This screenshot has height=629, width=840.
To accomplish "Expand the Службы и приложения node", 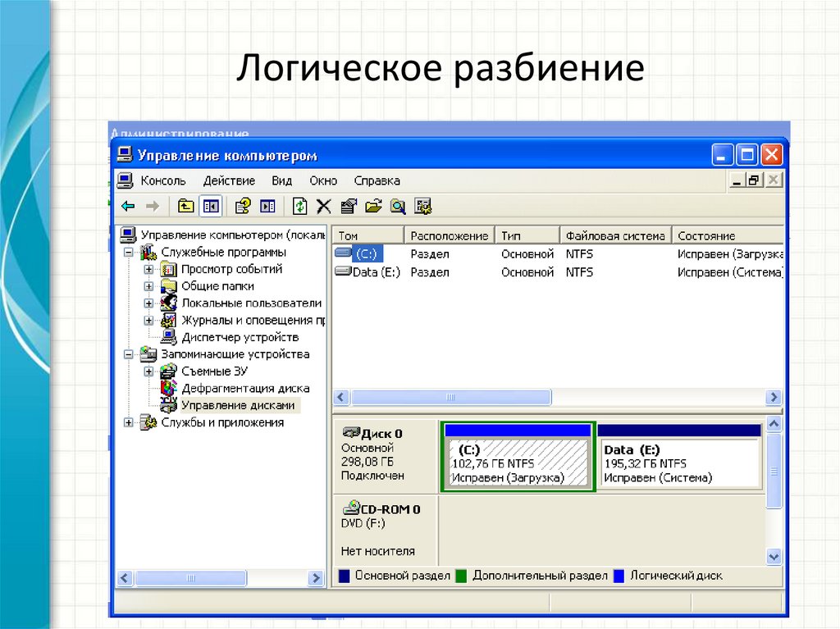I will pos(127,422).
